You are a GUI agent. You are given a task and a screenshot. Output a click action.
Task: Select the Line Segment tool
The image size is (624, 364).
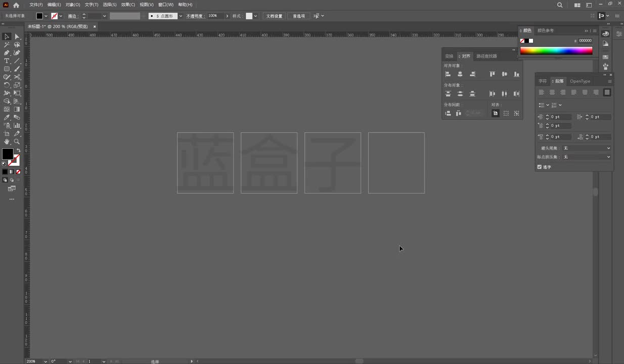pos(17,61)
